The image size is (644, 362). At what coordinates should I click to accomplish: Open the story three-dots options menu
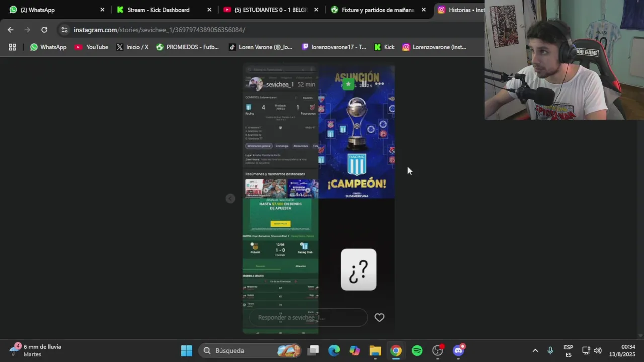tap(379, 84)
